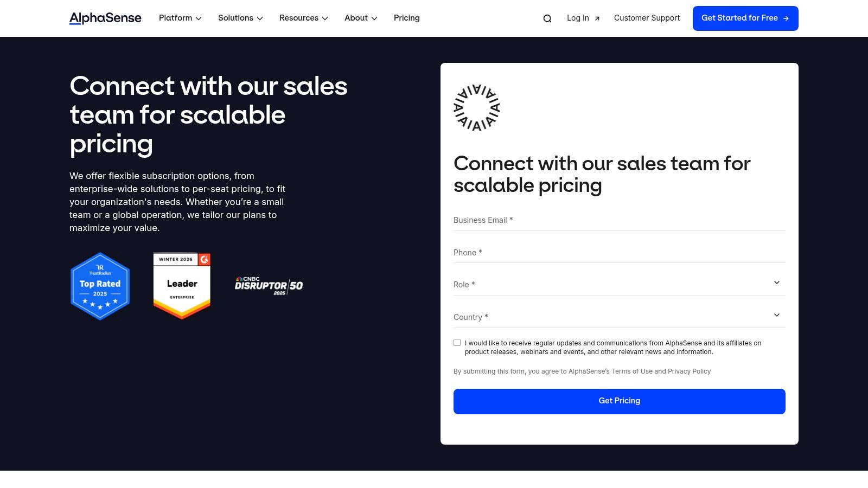Open the Privacy Policy link
This screenshot has width=868, height=488.
(689, 371)
